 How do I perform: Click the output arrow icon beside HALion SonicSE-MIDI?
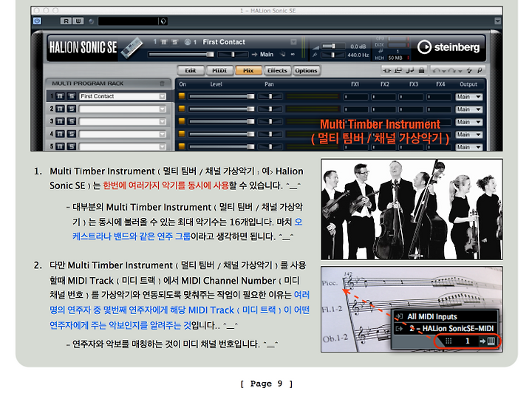(399, 328)
